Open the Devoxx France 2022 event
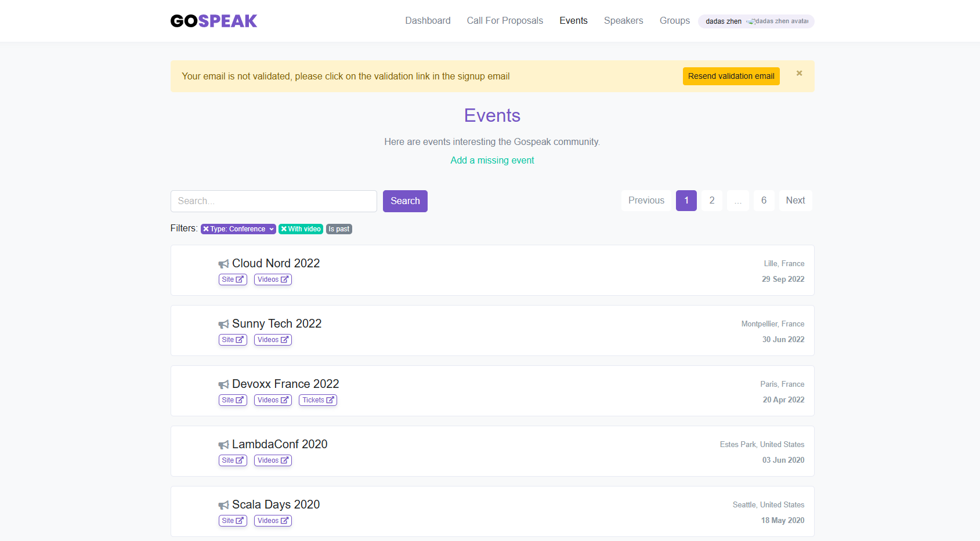 point(285,384)
